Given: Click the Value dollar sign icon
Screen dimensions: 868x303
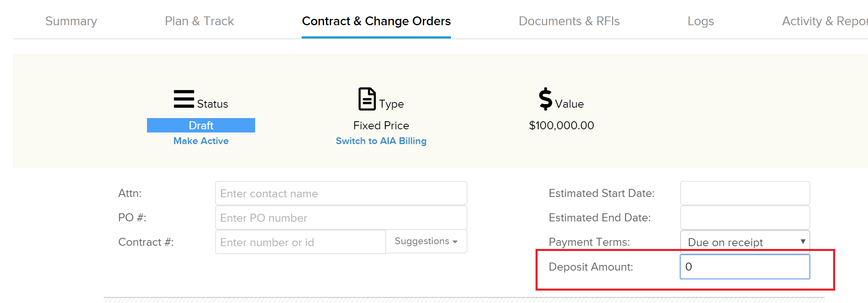Looking at the screenshot, I should coord(546,99).
